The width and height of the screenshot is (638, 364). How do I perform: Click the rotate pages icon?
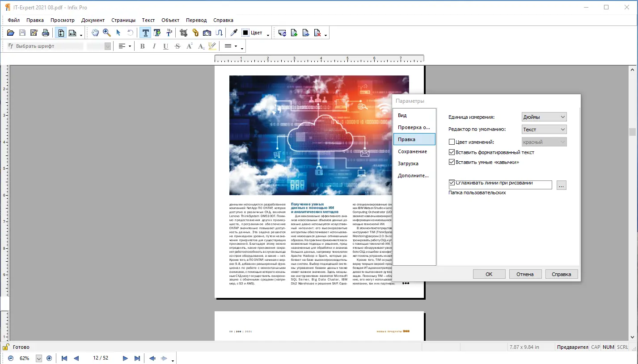click(x=282, y=33)
